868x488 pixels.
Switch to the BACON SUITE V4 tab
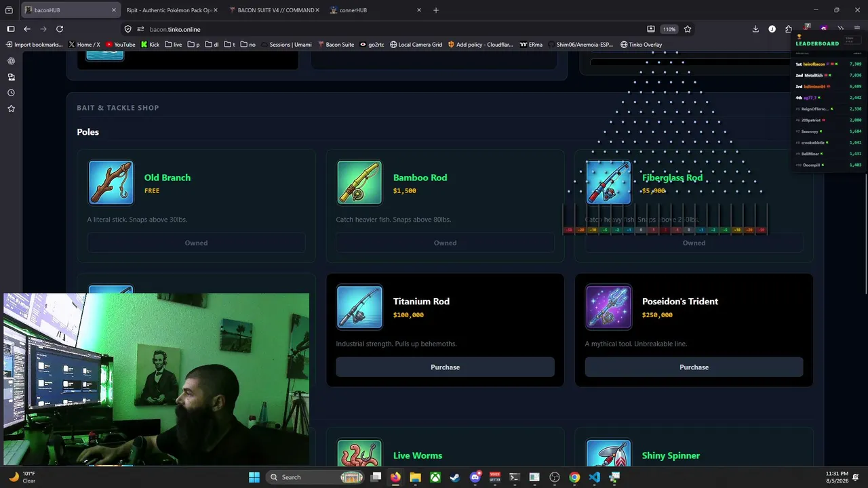(274, 10)
